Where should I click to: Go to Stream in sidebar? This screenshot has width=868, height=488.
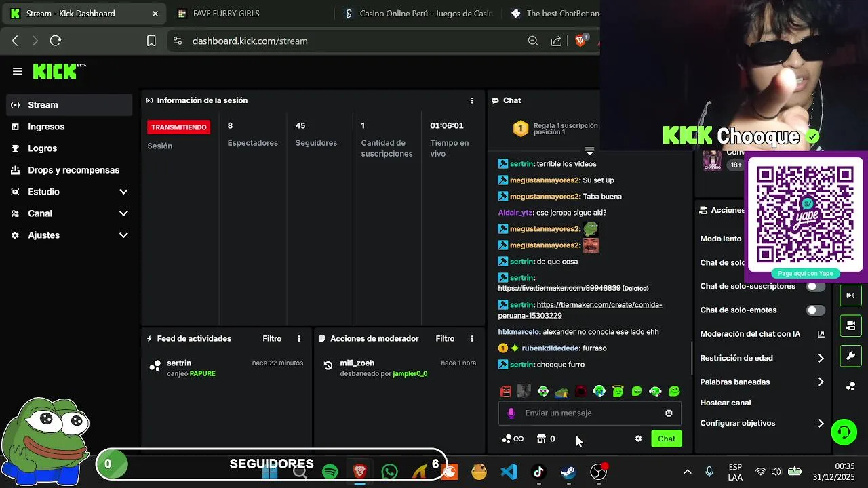(x=69, y=105)
